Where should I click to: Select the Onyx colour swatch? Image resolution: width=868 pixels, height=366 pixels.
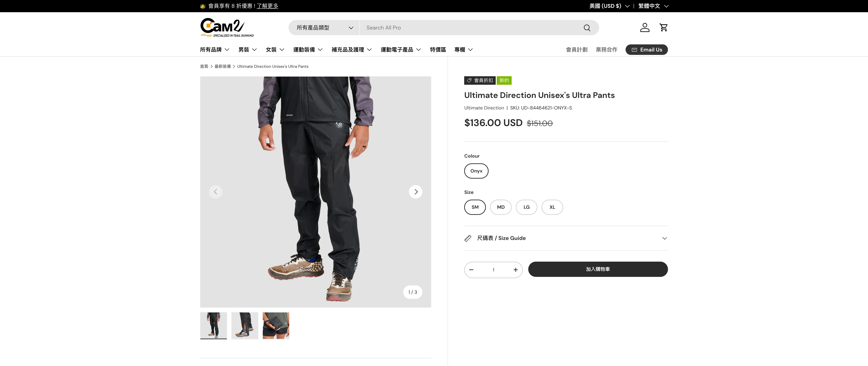pos(476,171)
